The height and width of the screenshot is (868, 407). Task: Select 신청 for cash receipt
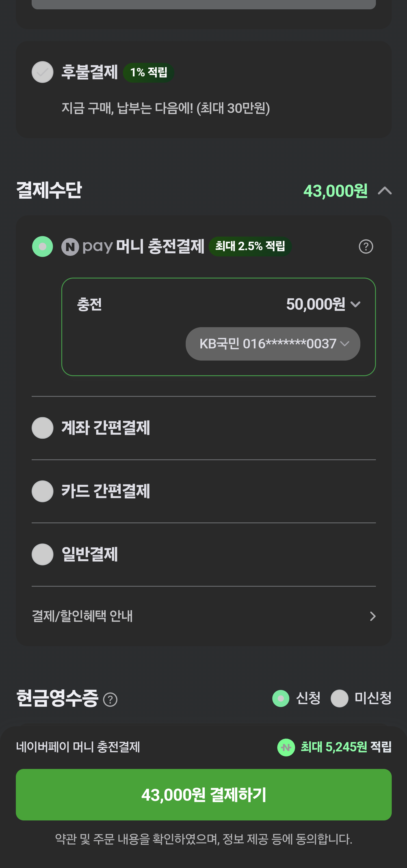pos(281,698)
